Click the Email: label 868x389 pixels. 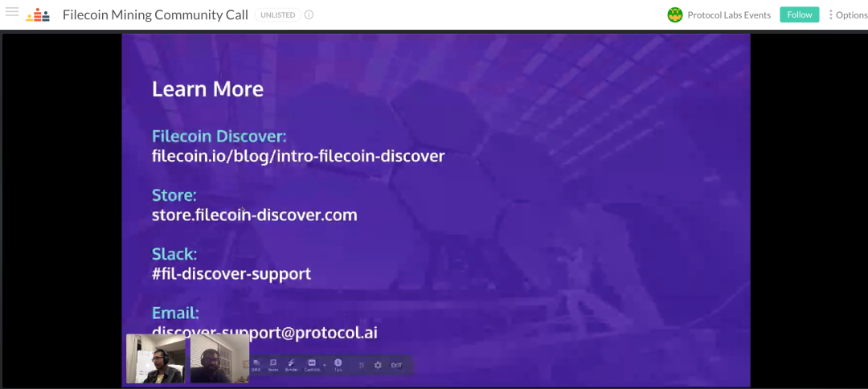coord(175,313)
